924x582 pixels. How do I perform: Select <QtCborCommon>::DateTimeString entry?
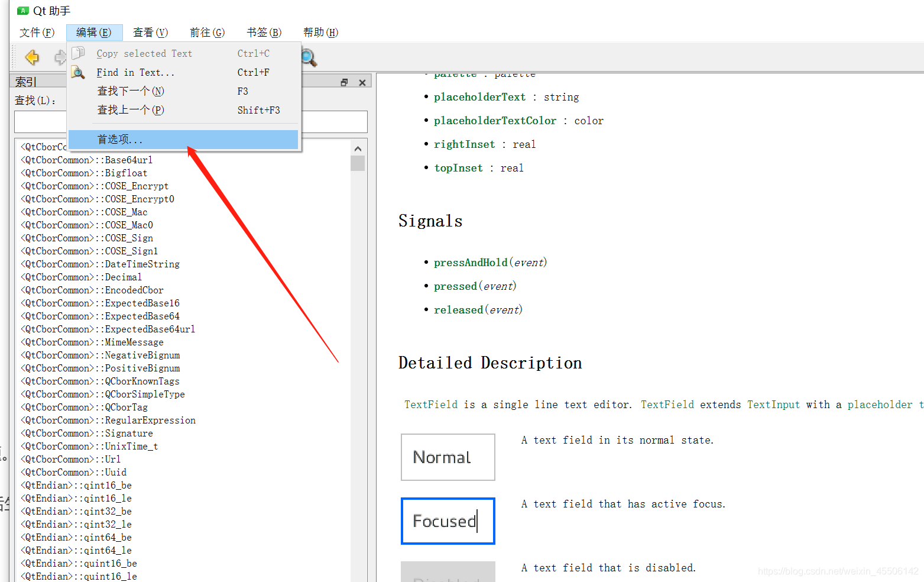100,264
